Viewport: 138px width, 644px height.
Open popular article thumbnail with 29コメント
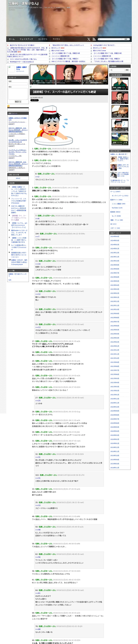120,139
